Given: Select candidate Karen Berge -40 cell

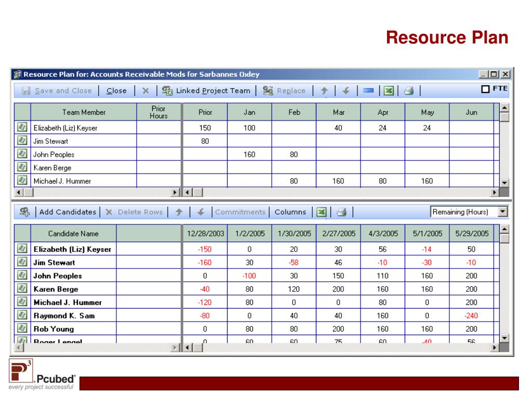Looking at the screenshot, I should [x=205, y=289].
